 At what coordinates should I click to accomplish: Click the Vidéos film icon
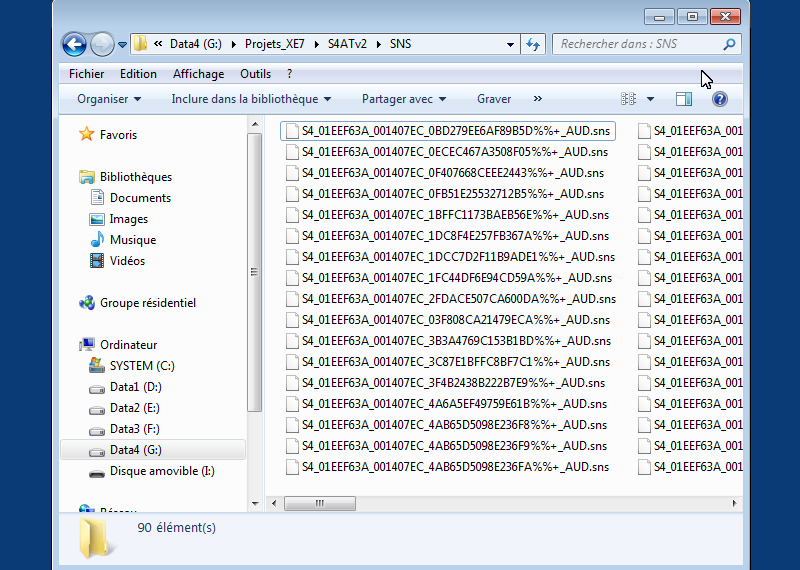tap(97, 261)
